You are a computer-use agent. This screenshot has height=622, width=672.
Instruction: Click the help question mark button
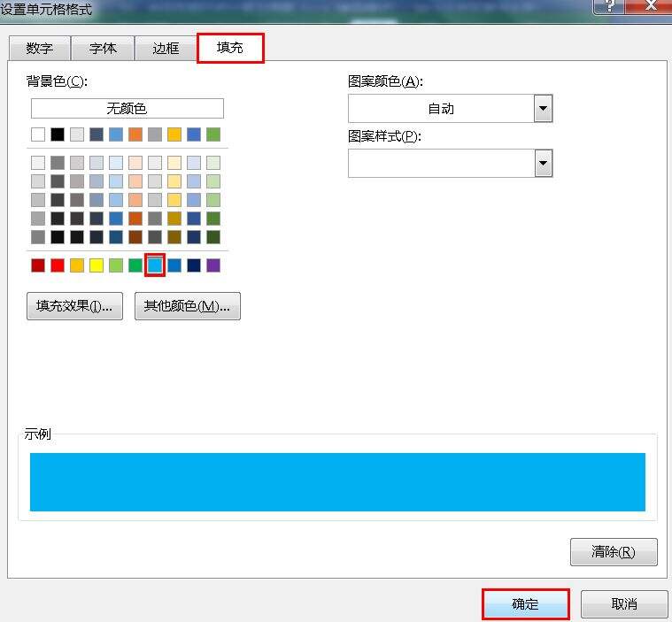(609, 6)
